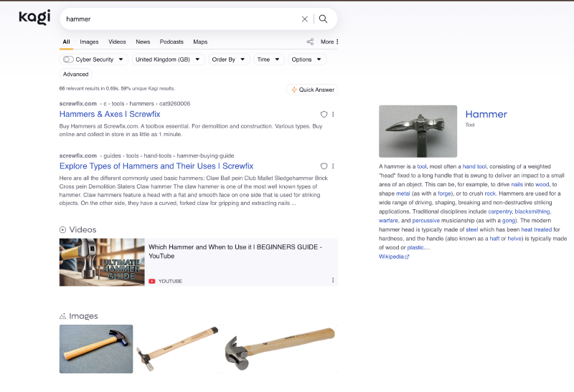Switch to the Podcasts tab
The image size is (574, 392).
click(x=171, y=42)
